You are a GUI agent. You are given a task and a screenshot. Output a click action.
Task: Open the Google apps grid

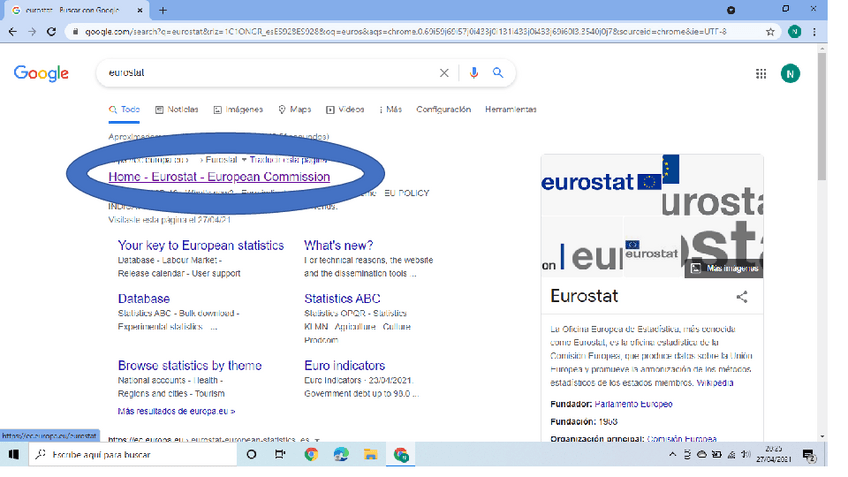point(761,74)
